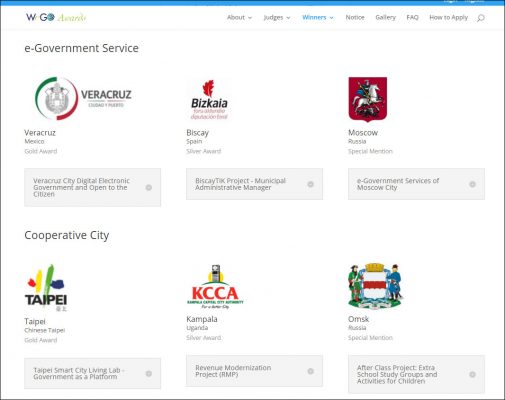This screenshot has height=400, width=505.
Task: Open the Judges dropdown menu
Action: click(277, 17)
